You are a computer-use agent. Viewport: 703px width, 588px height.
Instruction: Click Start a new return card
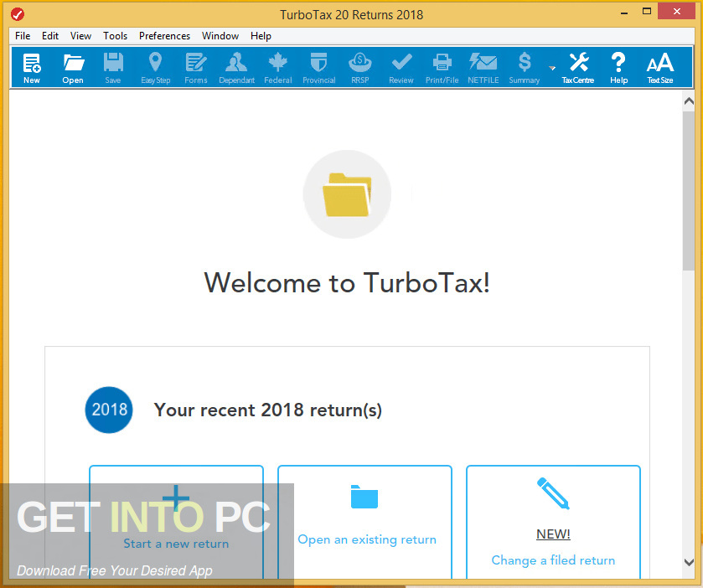[x=176, y=523]
